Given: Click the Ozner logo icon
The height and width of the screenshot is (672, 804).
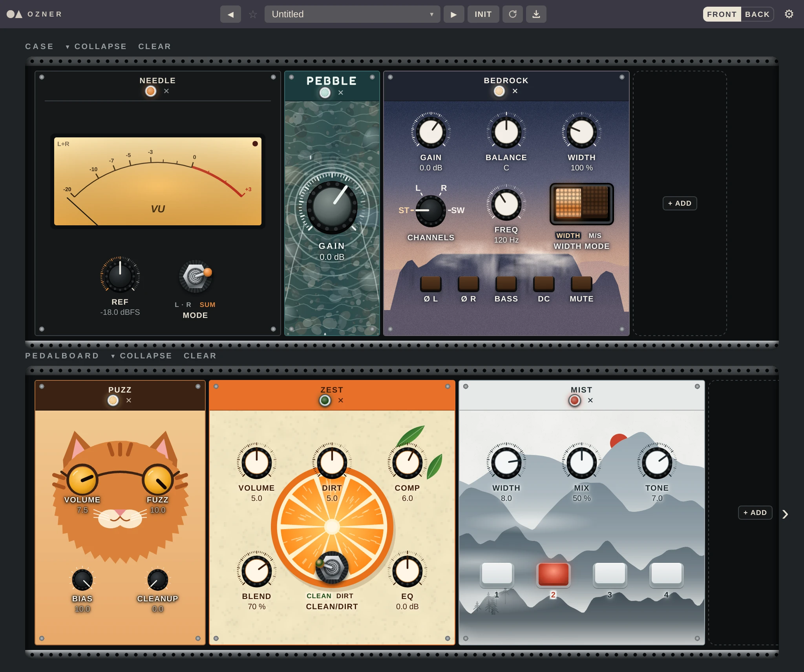Looking at the screenshot, I should tap(14, 14).
